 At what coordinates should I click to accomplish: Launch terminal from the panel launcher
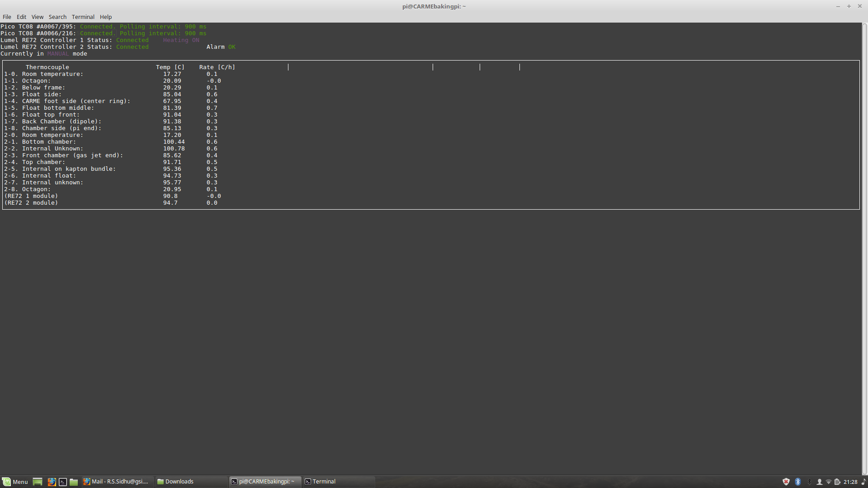click(63, 482)
